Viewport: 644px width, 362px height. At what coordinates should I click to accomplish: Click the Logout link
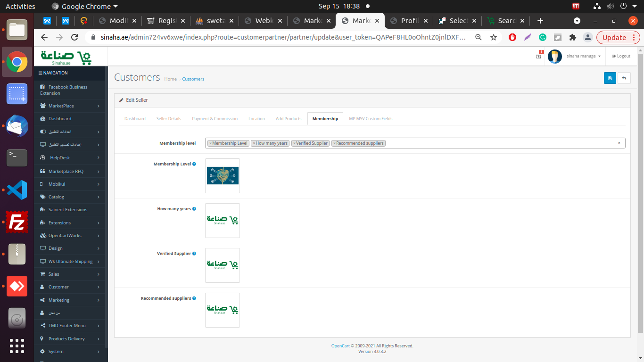tap(621, 56)
